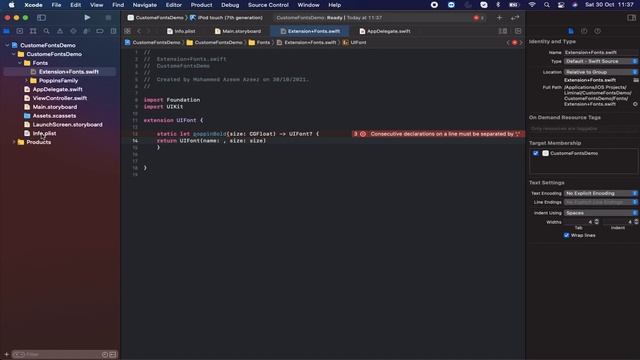Open the Editor menu

(173, 5)
